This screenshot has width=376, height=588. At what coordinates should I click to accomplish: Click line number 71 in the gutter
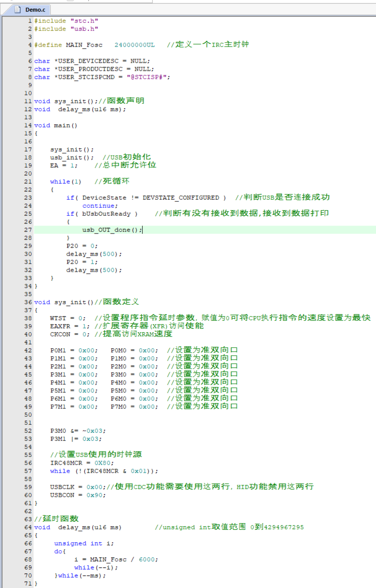coord(28,584)
